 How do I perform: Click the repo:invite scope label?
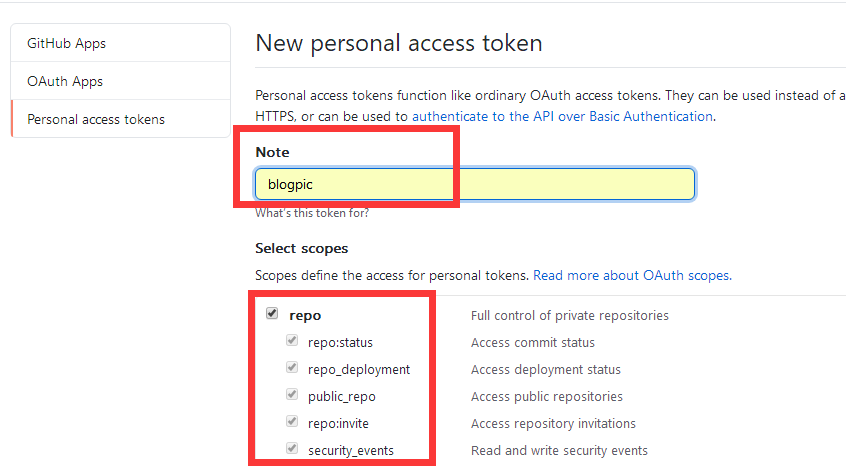click(x=338, y=423)
